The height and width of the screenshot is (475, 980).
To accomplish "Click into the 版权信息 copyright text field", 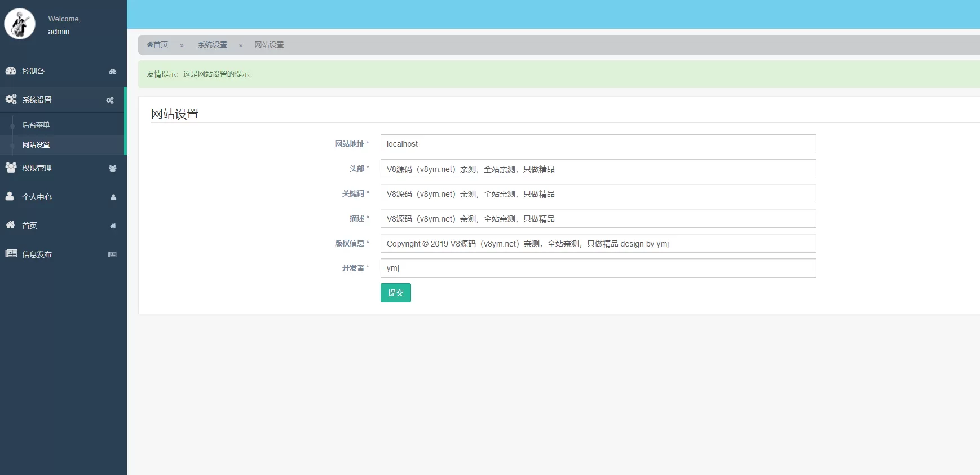I will 598,244.
